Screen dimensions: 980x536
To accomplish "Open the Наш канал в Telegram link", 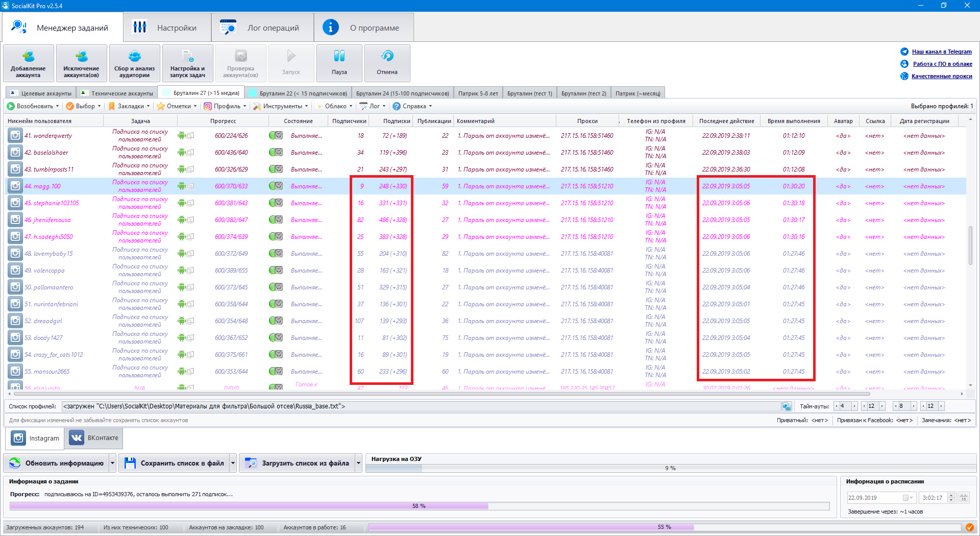I will [x=942, y=52].
